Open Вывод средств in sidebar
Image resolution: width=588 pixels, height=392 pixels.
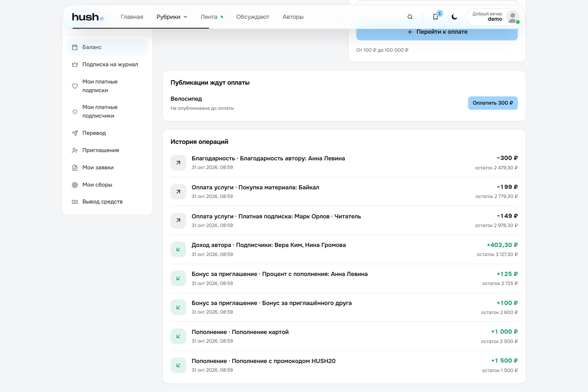coord(107,202)
